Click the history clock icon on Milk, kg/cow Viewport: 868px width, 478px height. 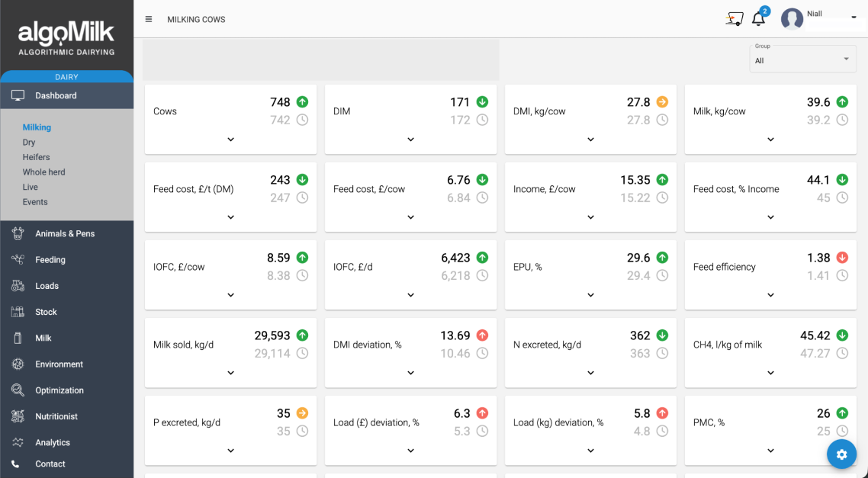pos(842,120)
